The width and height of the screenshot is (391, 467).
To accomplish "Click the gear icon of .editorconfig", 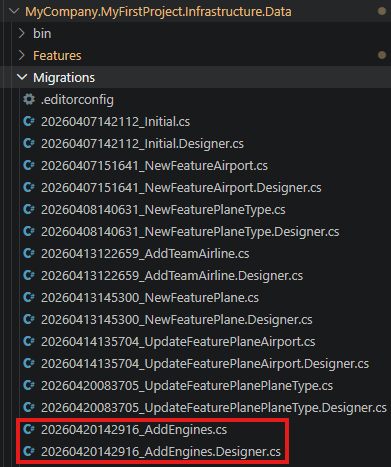I will (x=29, y=99).
